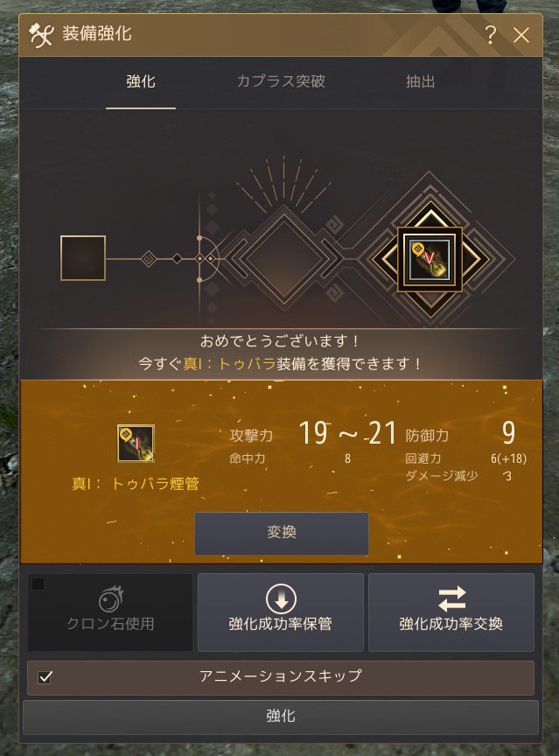Open the 抽出 tab
559x756 pixels.
point(420,81)
